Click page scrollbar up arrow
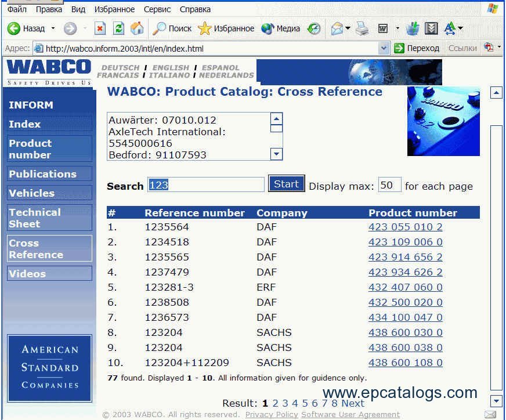The width and height of the screenshot is (506, 420). 496,93
